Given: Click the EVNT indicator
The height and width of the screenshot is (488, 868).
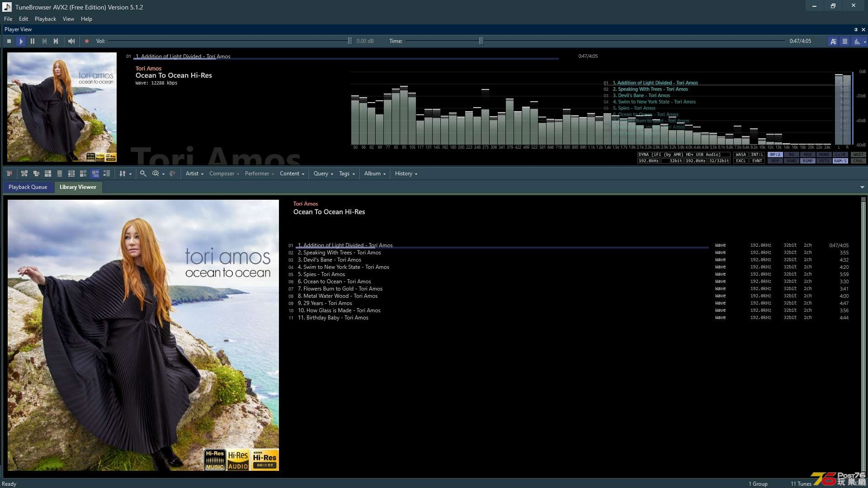Looking at the screenshot, I should click(757, 161).
